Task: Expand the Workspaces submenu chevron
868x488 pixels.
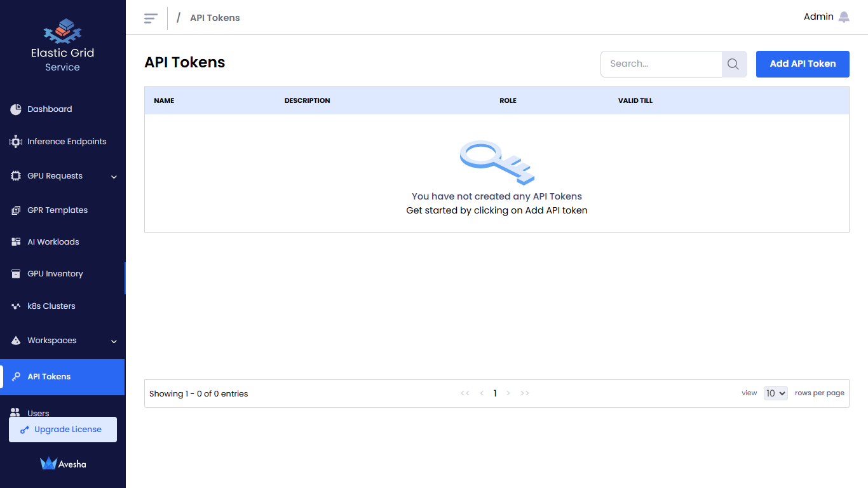Action: [114, 341]
